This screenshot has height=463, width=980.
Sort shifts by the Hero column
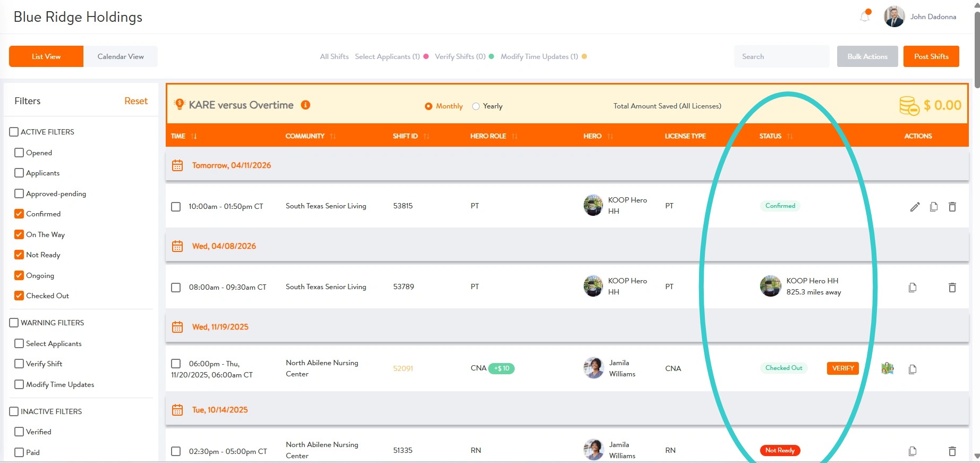(x=610, y=136)
